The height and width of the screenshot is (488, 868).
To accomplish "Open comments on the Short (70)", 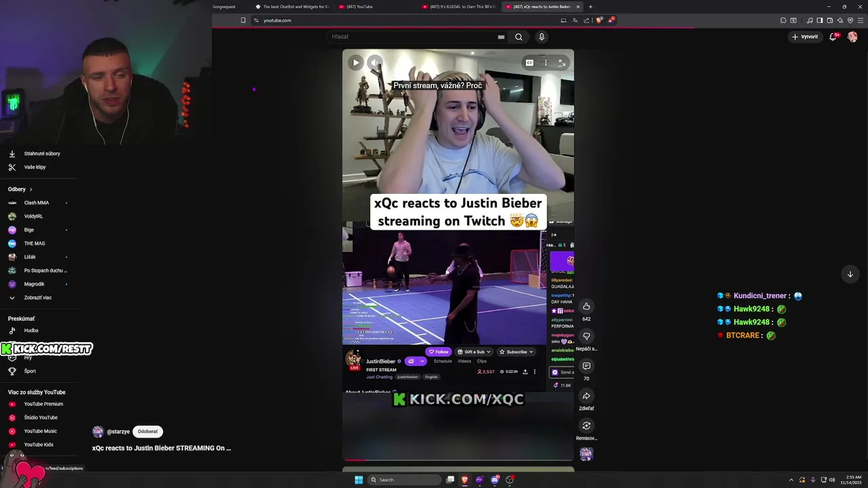I will coord(587,366).
